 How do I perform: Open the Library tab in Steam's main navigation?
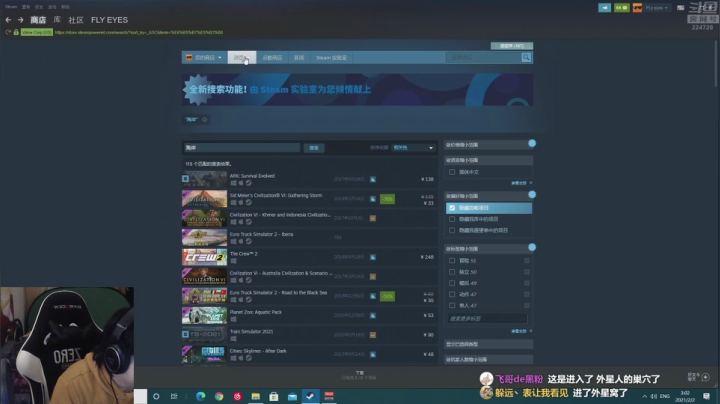point(57,20)
